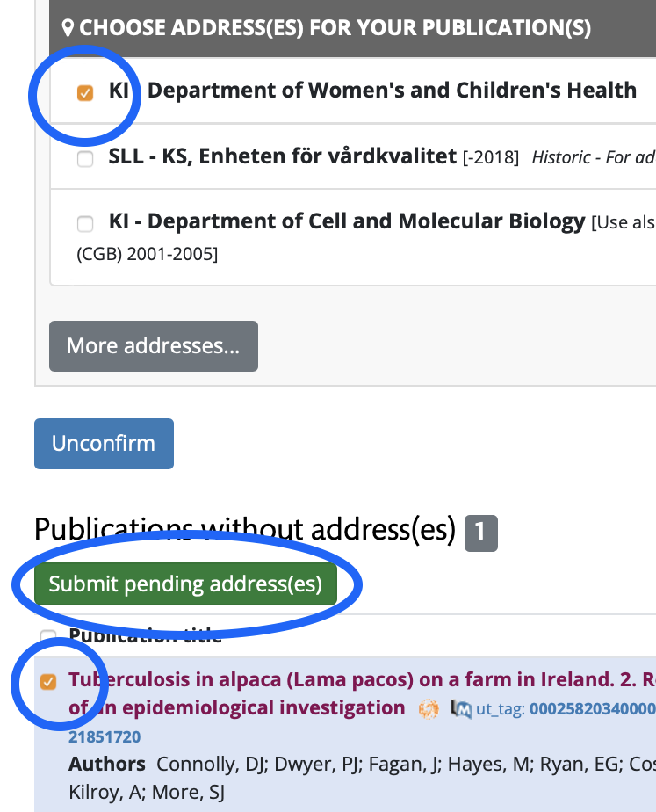
Task: Toggle the select-all Publication title checkbox
Action: point(48,636)
